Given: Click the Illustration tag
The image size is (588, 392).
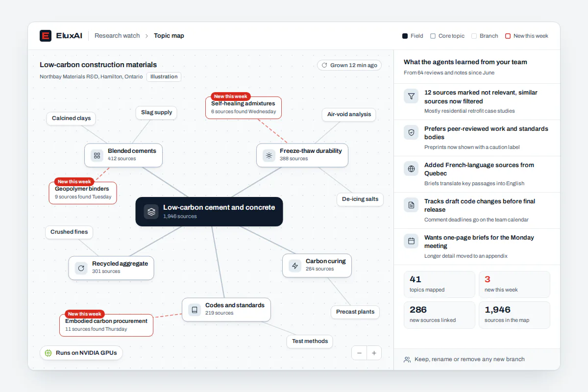Looking at the screenshot, I should coord(164,77).
